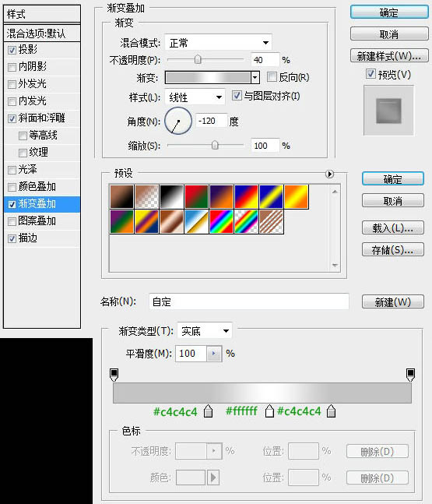Pick the transparent stripes gradient preset
Viewport: 432px width, 504px height.
pos(272,221)
